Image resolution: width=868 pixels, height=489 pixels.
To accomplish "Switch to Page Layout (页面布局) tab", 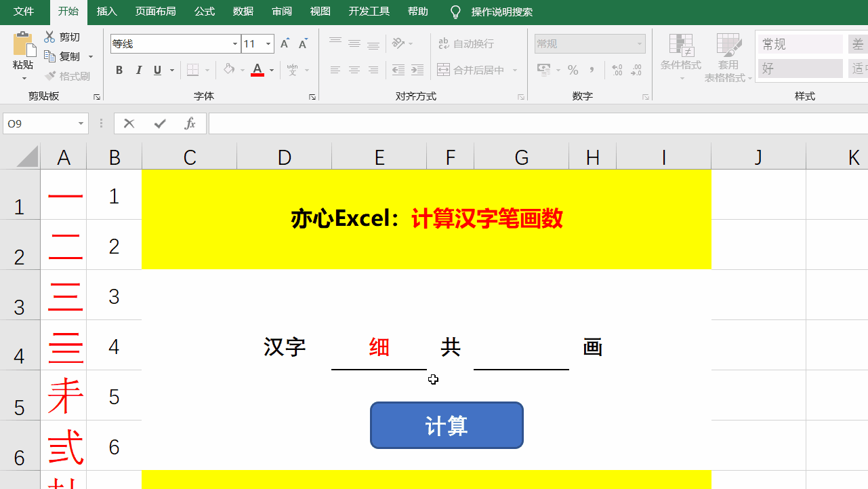I will [x=156, y=12].
